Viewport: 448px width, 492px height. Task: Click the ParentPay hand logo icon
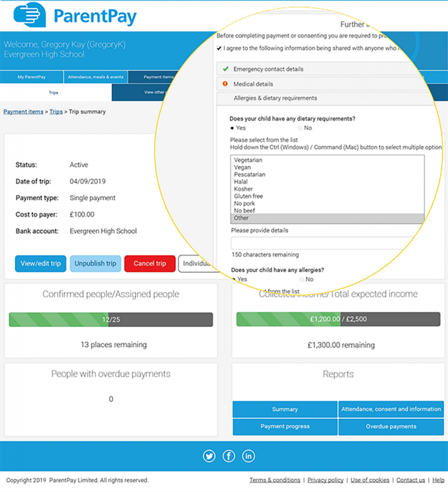(x=30, y=15)
